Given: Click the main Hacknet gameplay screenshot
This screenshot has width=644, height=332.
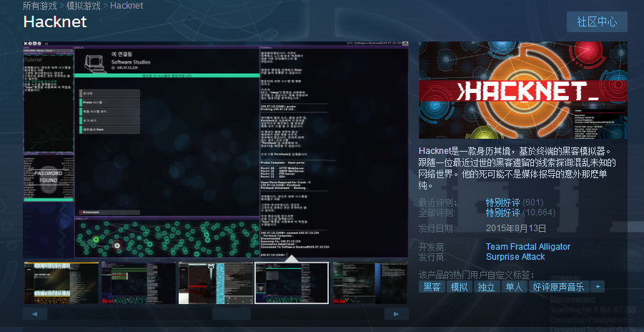Looking at the screenshot, I should 216,150.
